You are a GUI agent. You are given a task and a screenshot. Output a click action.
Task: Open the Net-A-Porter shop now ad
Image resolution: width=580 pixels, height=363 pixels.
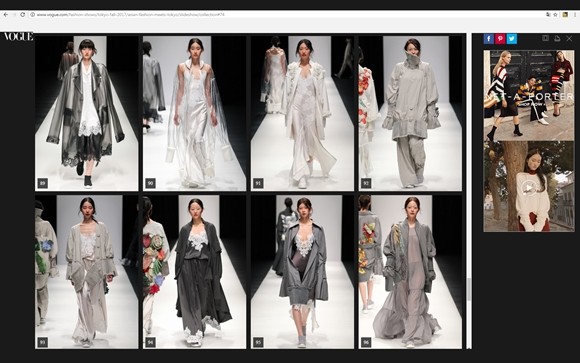pos(529,95)
